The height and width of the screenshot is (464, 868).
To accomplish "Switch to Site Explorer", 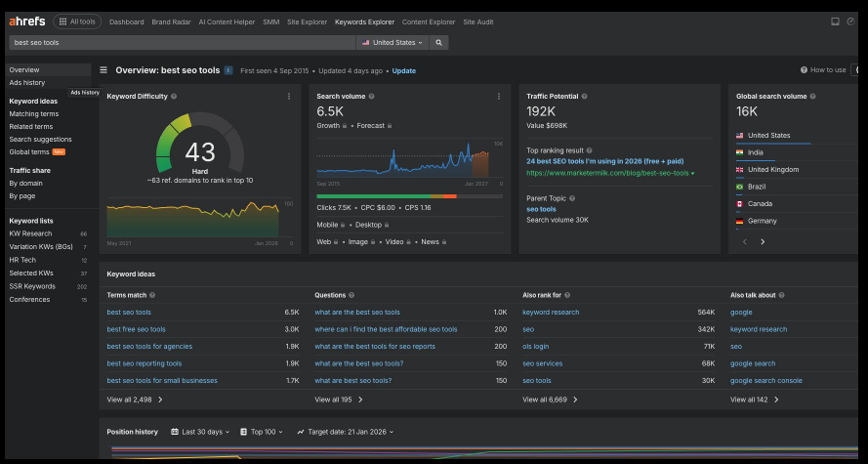I will 307,22.
